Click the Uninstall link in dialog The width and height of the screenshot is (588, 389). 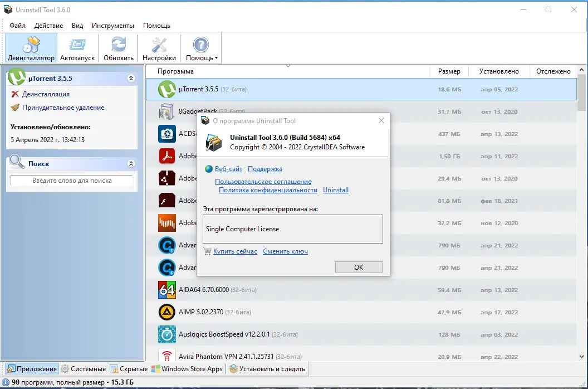pos(336,190)
